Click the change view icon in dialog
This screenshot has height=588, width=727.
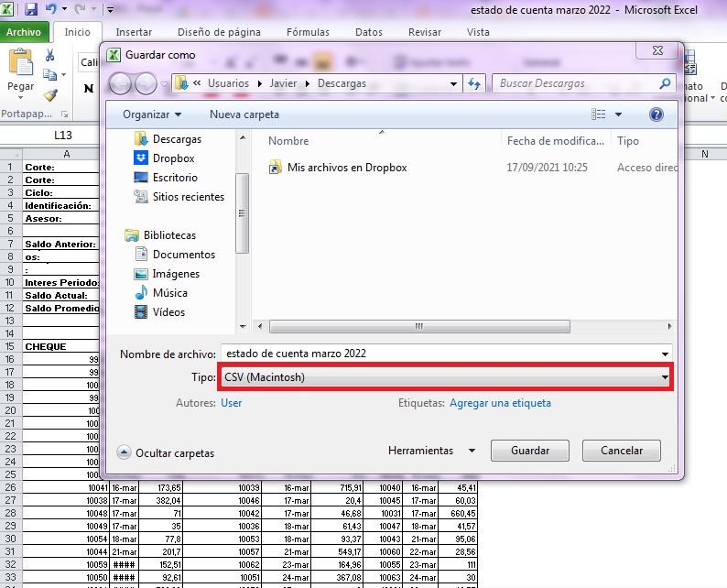coord(599,114)
